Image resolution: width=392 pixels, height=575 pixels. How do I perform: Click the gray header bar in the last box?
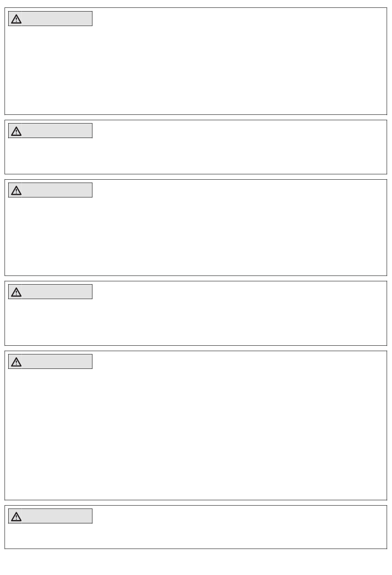pyautogui.click(x=57, y=516)
